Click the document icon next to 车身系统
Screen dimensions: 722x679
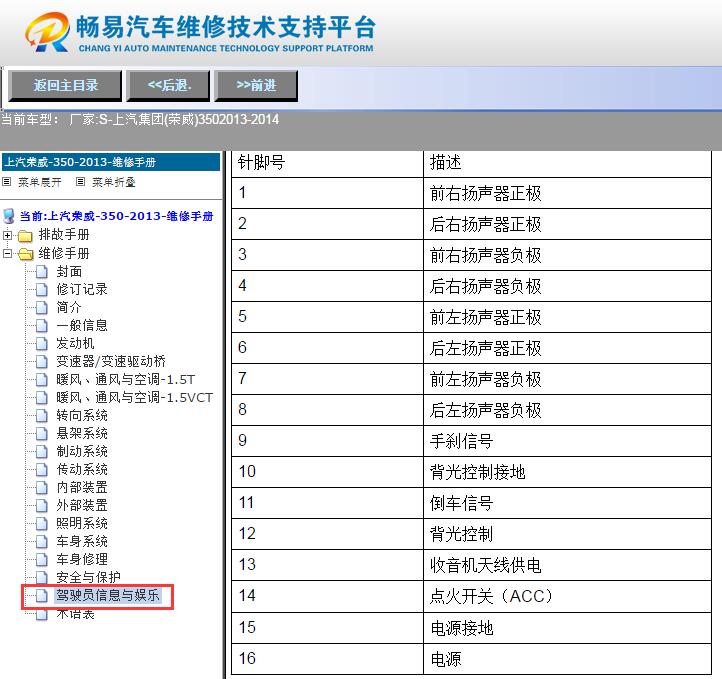(42, 541)
